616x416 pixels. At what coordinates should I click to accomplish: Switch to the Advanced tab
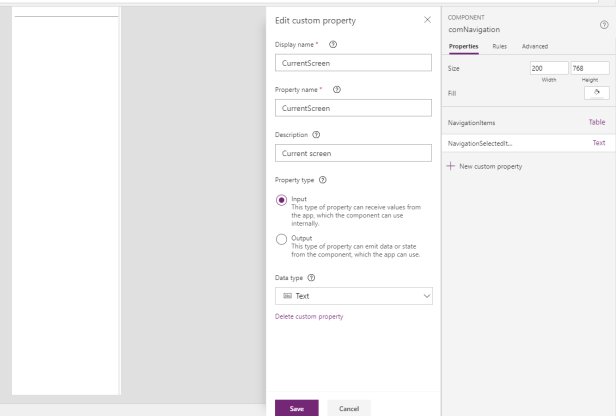[534, 46]
